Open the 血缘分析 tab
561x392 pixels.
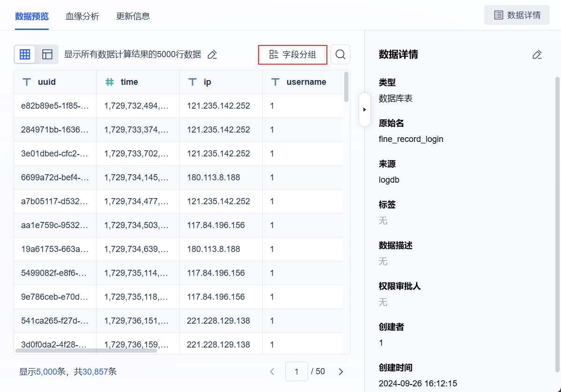[x=82, y=16]
